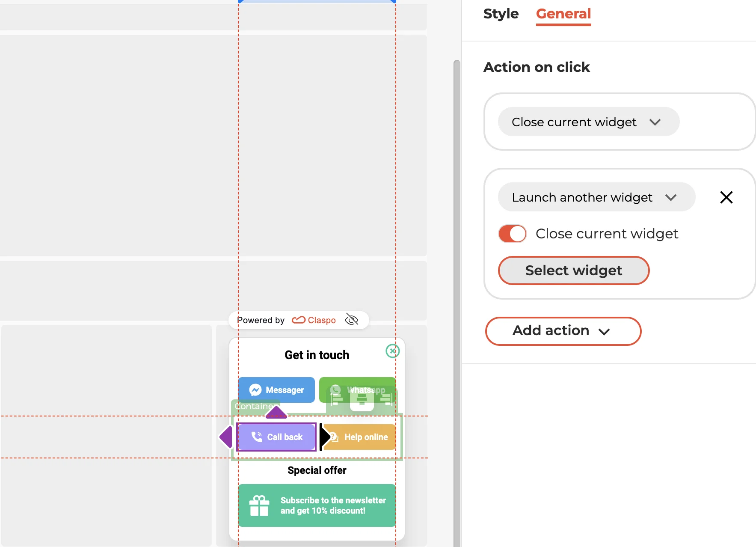
Task: Switch to the Style tab
Action: 501,14
